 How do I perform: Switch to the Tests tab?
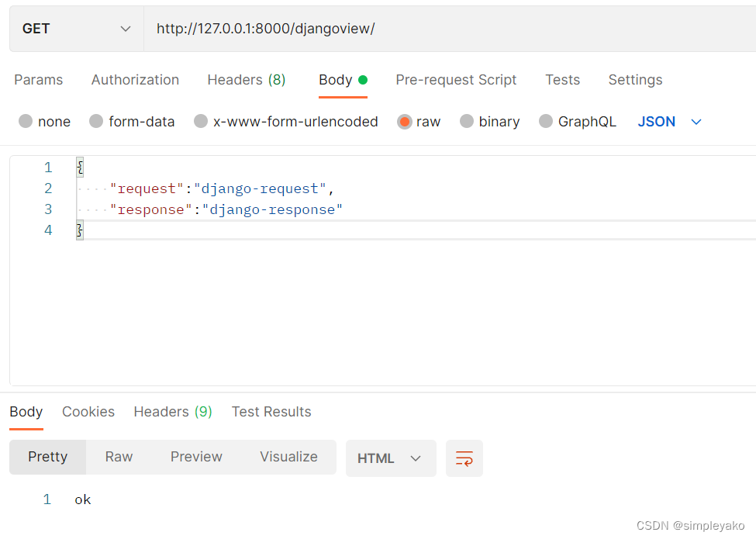click(x=562, y=80)
